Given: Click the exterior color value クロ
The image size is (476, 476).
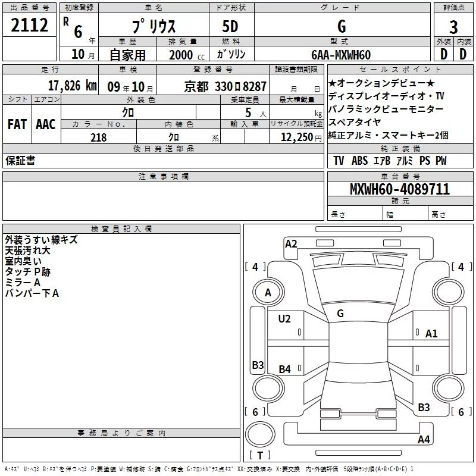Looking at the screenshot, I should pos(128,112).
